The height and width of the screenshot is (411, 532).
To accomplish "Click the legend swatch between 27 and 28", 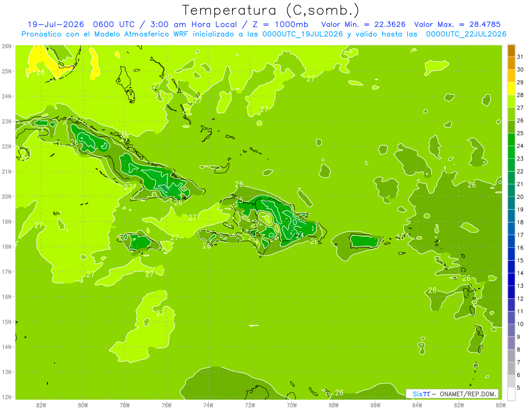I will tap(511, 102).
